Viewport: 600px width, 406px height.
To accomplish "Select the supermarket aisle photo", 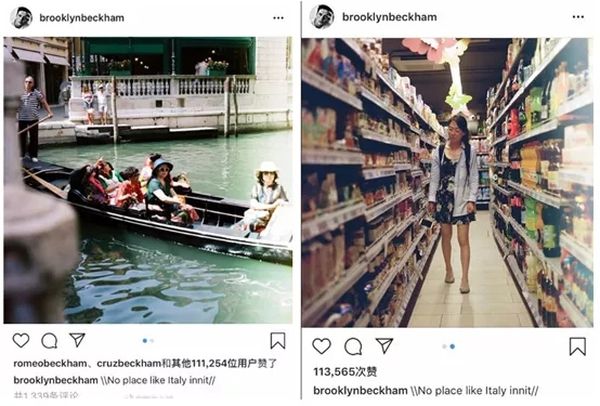I will point(447,183).
